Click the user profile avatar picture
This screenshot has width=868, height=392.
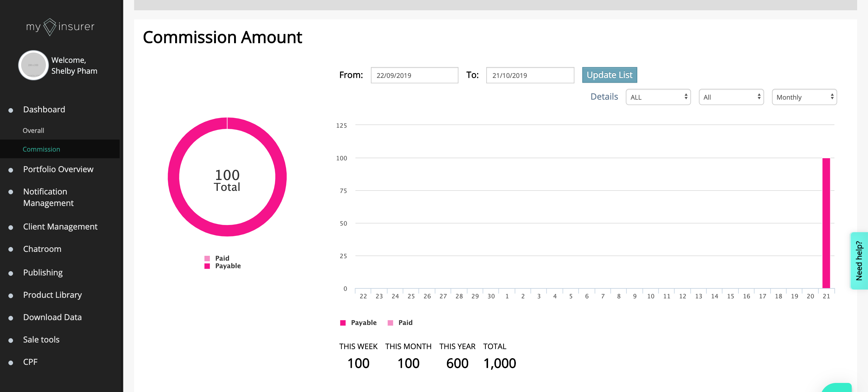pos(33,65)
